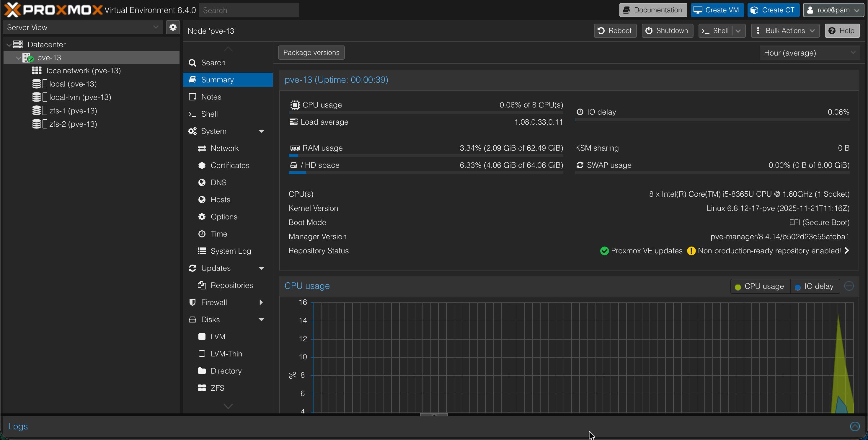Open the Repositories page
The height and width of the screenshot is (440, 868).
click(232, 285)
